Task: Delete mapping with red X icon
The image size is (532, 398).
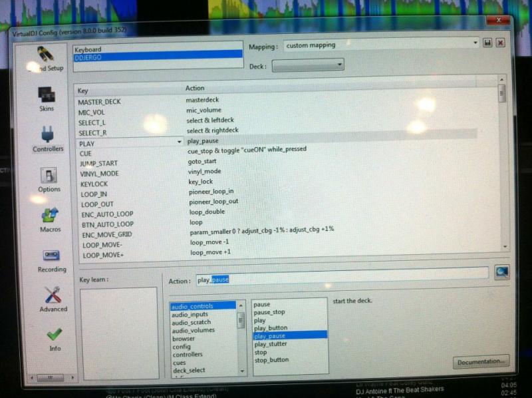Action: point(501,43)
